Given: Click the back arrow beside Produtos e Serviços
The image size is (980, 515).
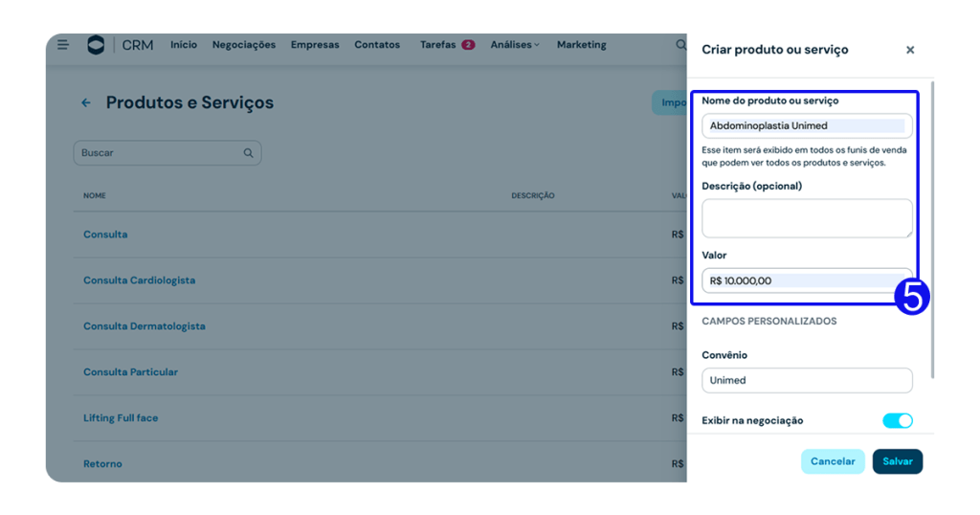Looking at the screenshot, I should pos(86,103).
